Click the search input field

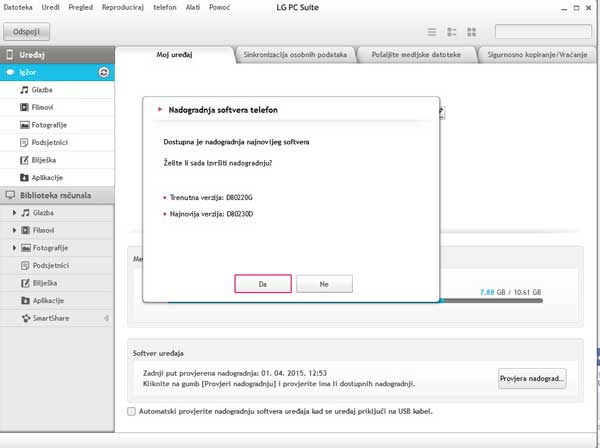tap(543, 31)
